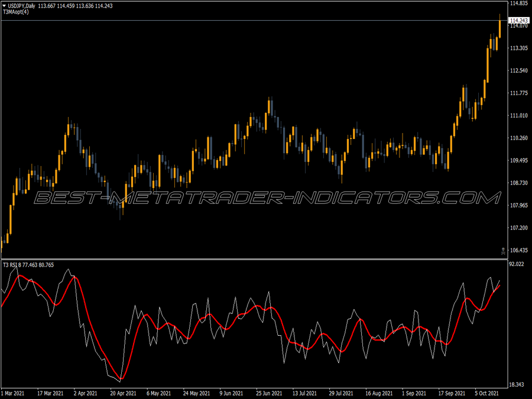532x399 pixels.
Task: Select the 18.343 RSI scale value
Action: 517,385
